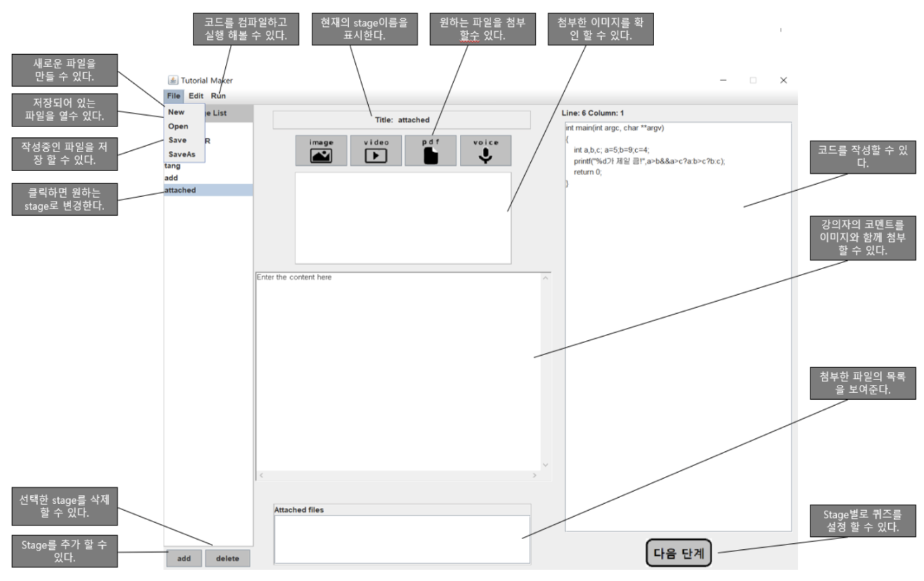Select SaveAs from the File menu
Screen dimensions: 924x581
point(181,154)
